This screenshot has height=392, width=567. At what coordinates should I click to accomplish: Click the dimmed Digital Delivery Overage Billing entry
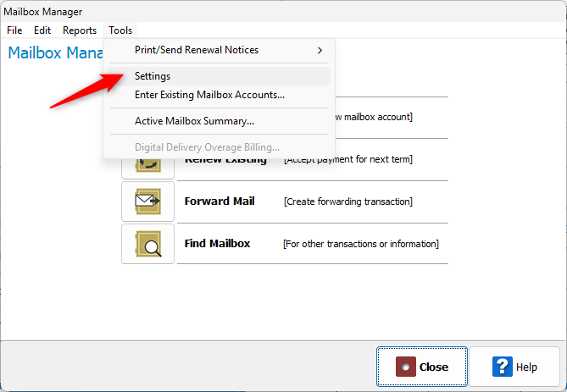tap(219, 147)
